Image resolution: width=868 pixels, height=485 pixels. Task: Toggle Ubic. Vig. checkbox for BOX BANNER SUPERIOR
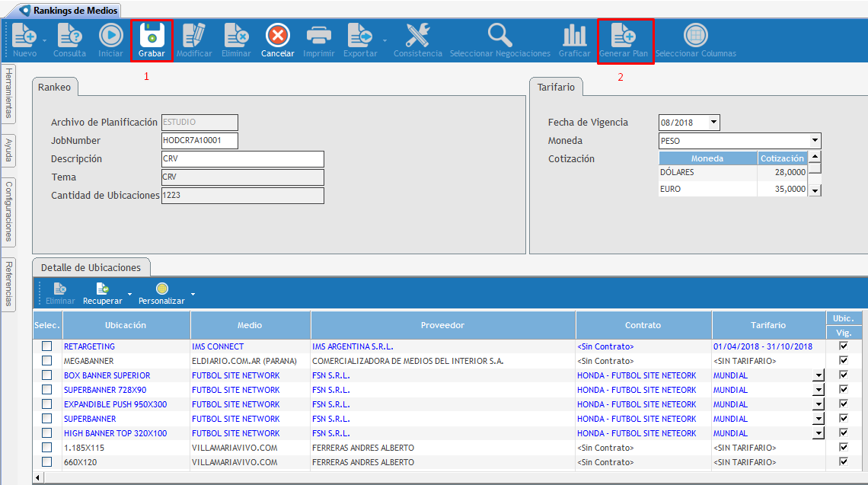[843, 375]
